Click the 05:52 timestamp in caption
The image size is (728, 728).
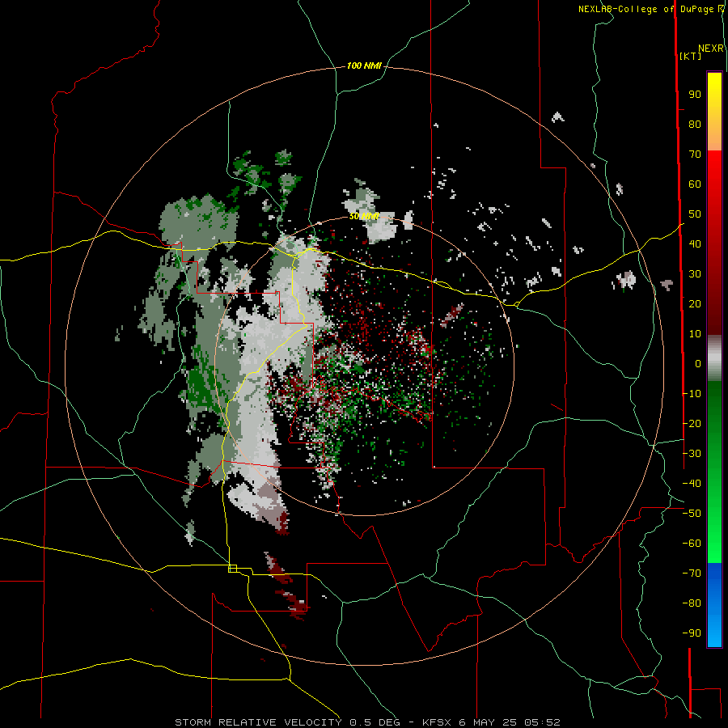coord(542,722)
